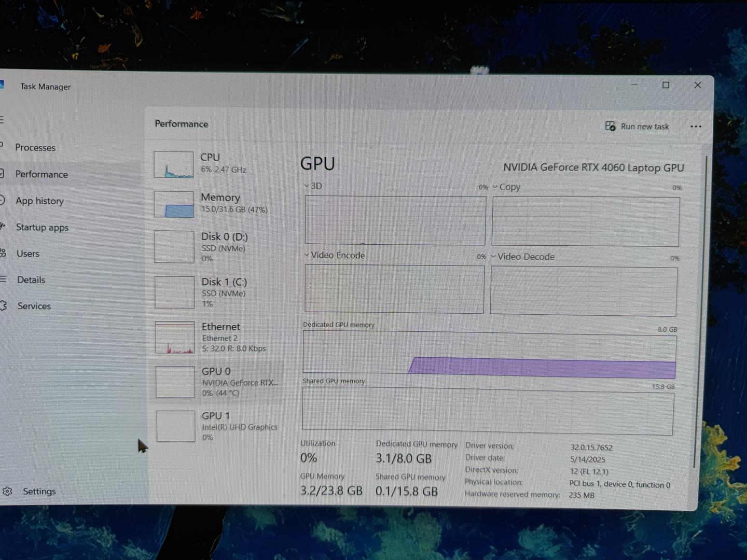Click hardware reserved memory 235 MB
The height and width of the screenshot is (560, 747).
pos(582,495)
